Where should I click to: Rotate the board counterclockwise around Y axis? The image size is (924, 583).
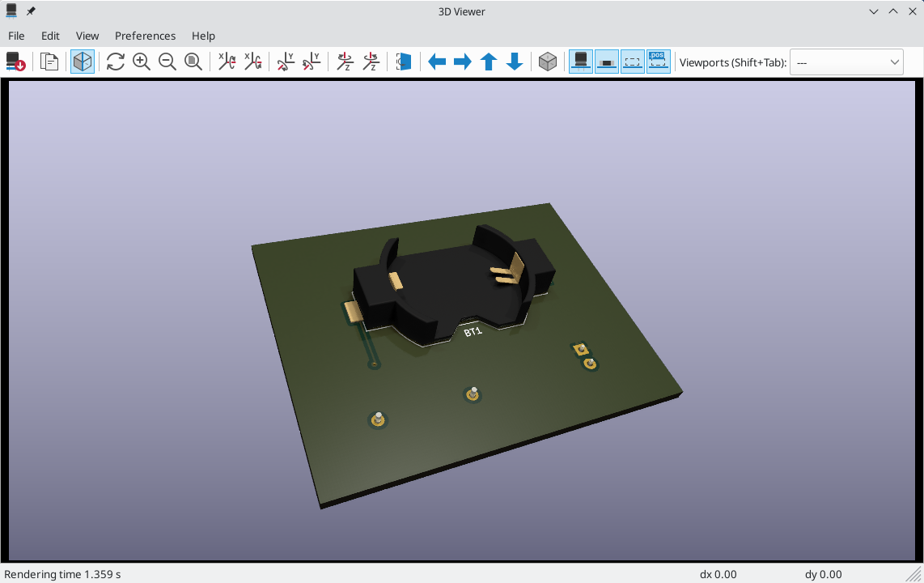311,62
